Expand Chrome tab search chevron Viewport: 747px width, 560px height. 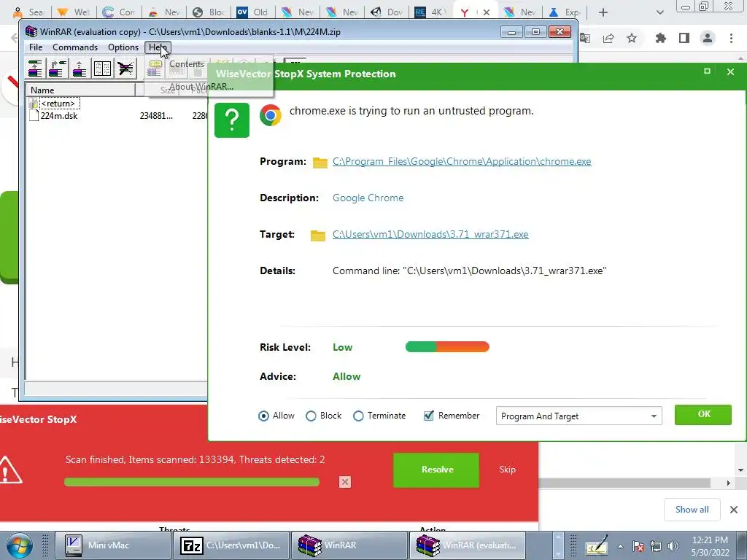click(x=659, y=12)
